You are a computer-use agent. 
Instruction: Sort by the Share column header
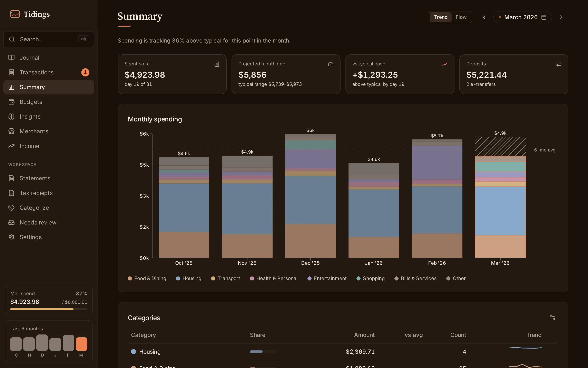coord(257,335)
